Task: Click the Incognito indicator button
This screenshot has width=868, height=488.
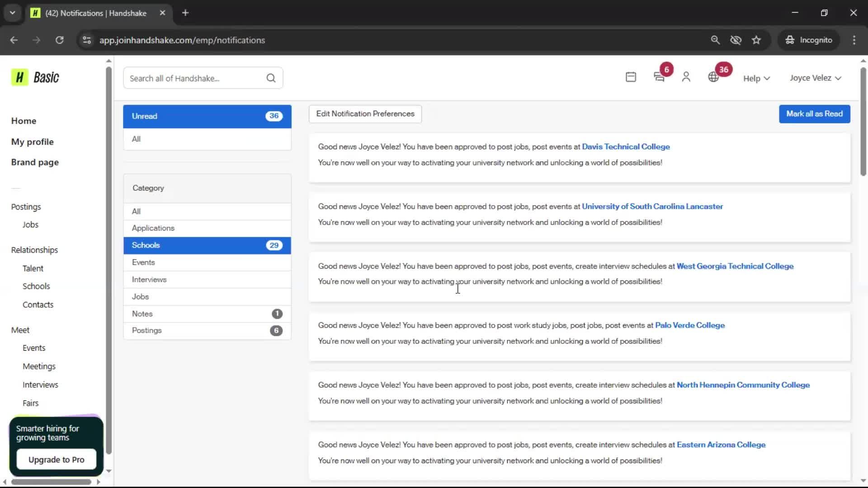Action: 809,40
